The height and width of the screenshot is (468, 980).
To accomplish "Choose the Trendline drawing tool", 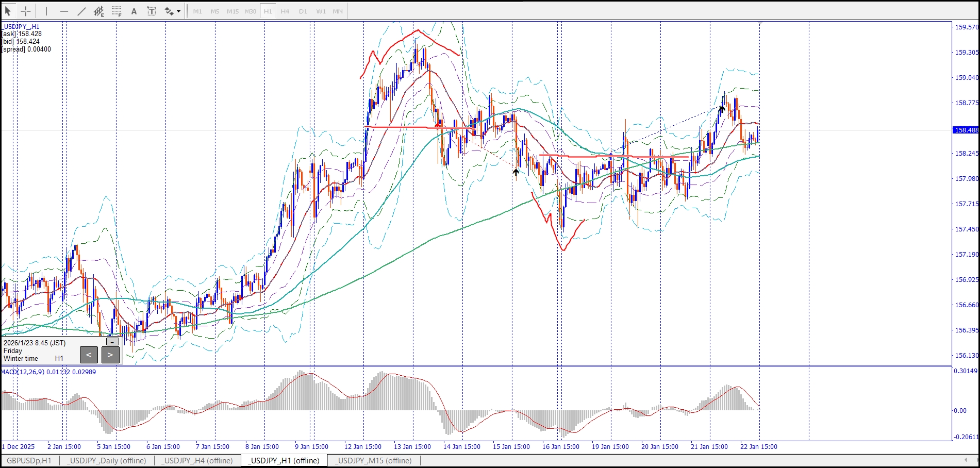I will point(81,11).
